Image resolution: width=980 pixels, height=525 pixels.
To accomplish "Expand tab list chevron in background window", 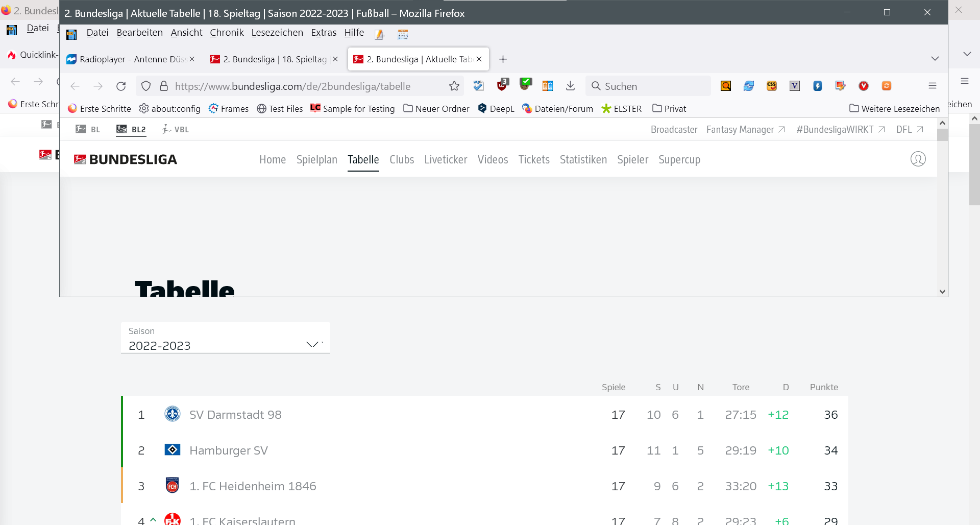I will point(967,54).
